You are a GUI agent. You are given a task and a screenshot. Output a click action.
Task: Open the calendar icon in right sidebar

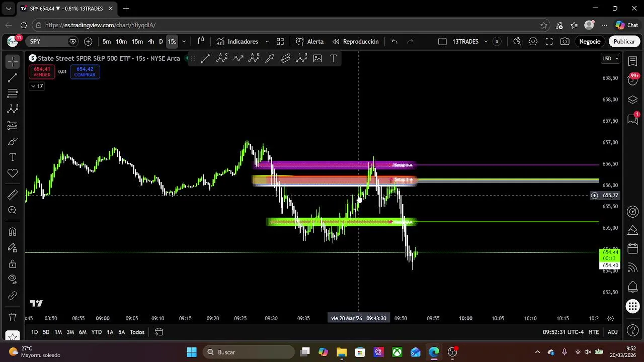pyautogui.click(x=633, y=249)
